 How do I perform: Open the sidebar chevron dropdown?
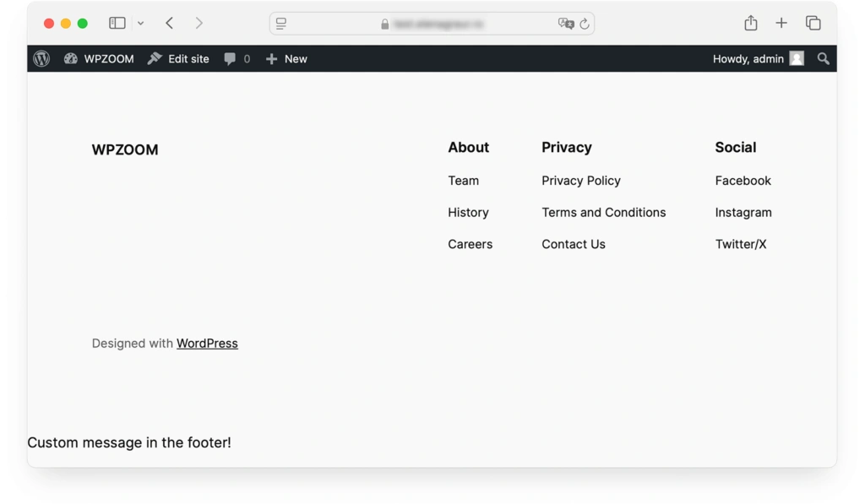pos(140,24)
